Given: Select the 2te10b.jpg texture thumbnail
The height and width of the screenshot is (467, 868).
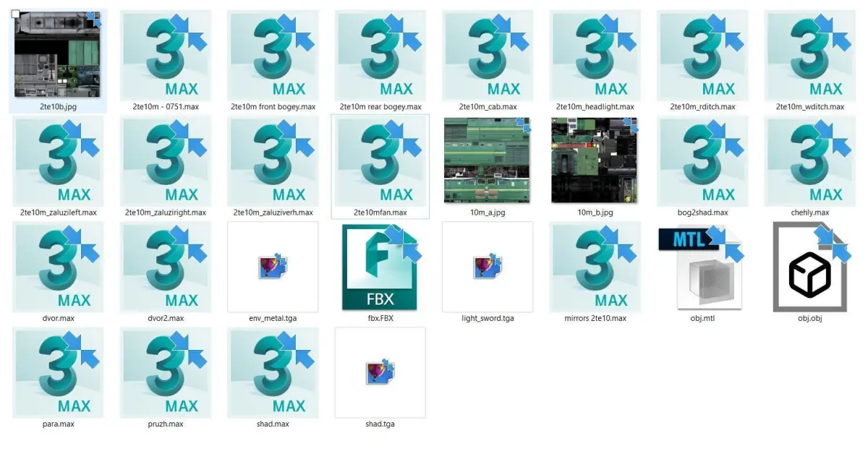Looking at the screenshot, I should click(58, 55).
